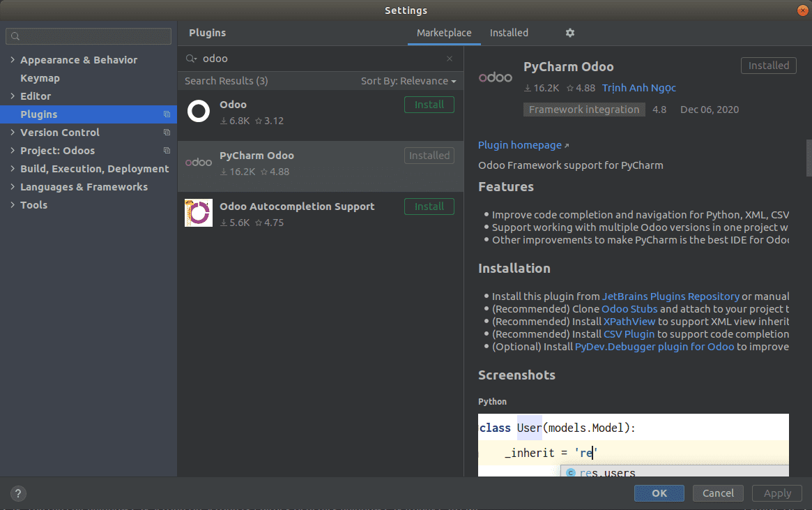This screenshot has width=812, height=510.
Task: Click the Odoo plugin 3.12 rating
Action: point(269,121)
